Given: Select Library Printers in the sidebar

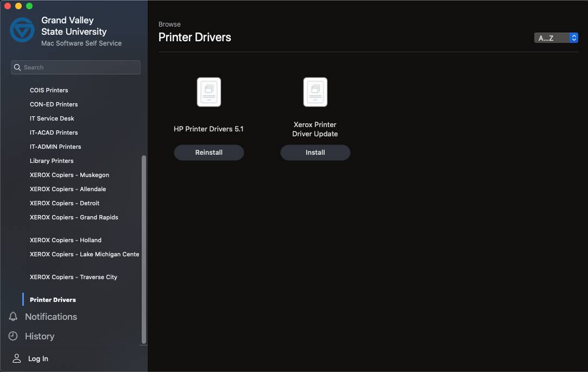Looking at the screenshot, I should (x=52, y=161).
